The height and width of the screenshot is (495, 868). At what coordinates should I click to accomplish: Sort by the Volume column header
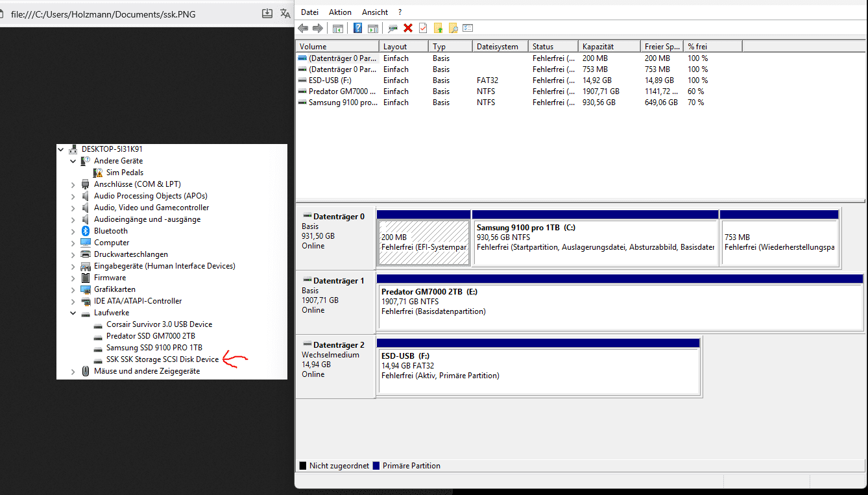(x=337, y=47)
